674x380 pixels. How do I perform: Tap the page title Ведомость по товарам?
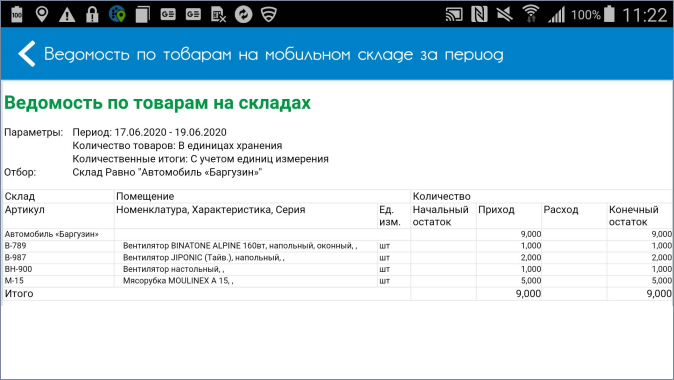(x=157, y=103)
